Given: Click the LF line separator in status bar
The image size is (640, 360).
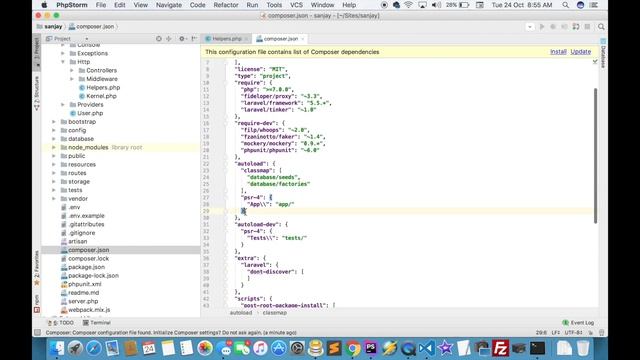Looking at the screenshot, I should (555, 333).
